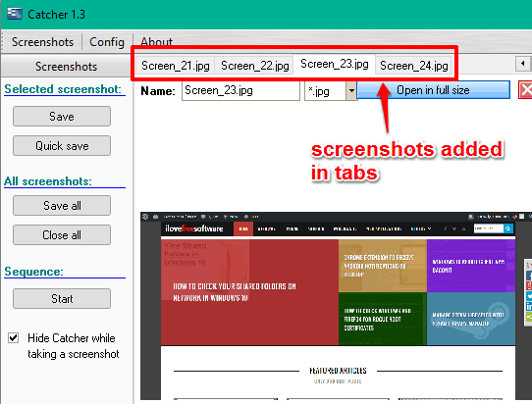532x404 pixels.
Task: Click the Catcher 1.3 app icon in title bar
Action: point(15,14)
